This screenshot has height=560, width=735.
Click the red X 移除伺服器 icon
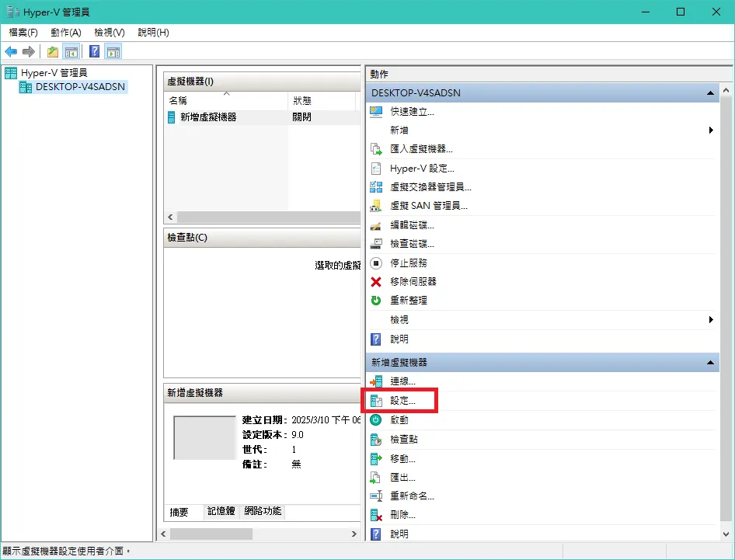pos(376,282)
